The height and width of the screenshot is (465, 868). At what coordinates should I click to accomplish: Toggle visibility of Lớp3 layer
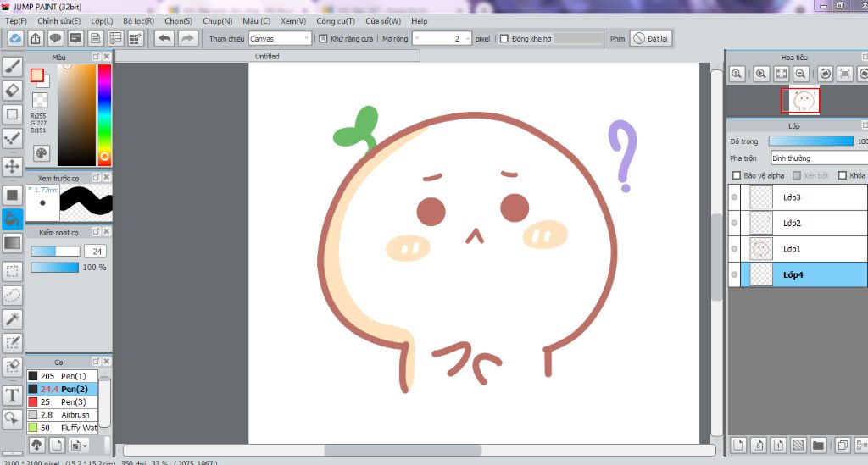tap(734, 197)
